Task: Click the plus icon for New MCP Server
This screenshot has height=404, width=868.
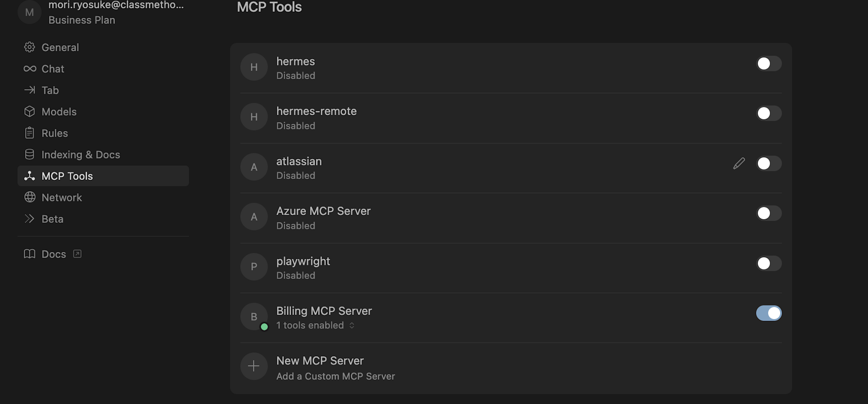Action: (x=254, y=366)
